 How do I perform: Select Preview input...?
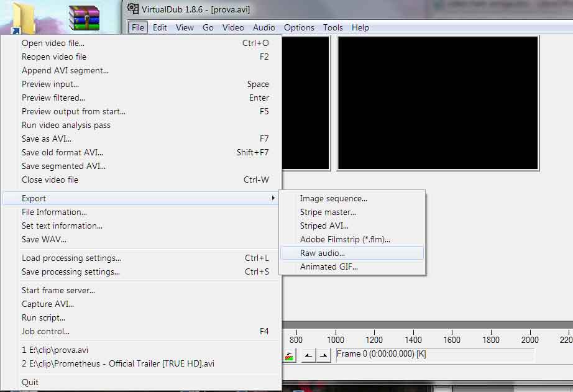tap(140, 84)
